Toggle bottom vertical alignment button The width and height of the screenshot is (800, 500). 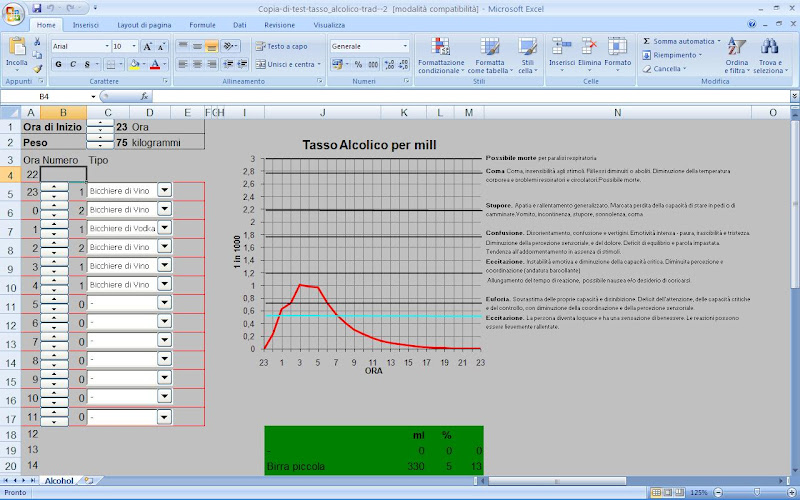[212, 46]
